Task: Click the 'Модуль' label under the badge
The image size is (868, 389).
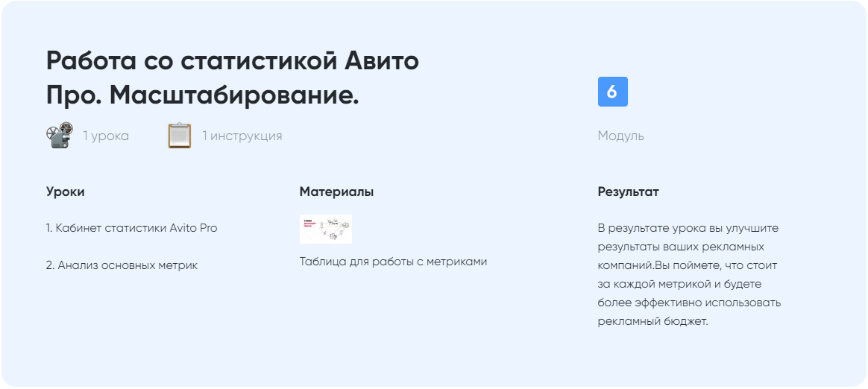Action: pyautogui.click(x=620, y=136)
